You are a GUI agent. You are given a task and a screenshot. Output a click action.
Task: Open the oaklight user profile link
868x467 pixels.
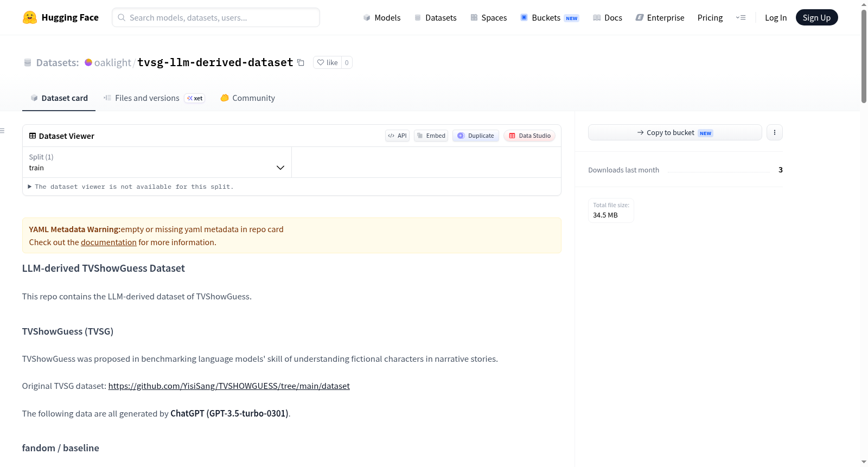113,62
